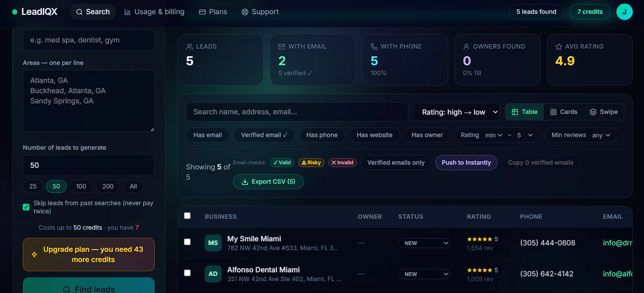Click Copy 0 verified emails button
The width and height of the screenshot is (644, 293).
point(541,162)
